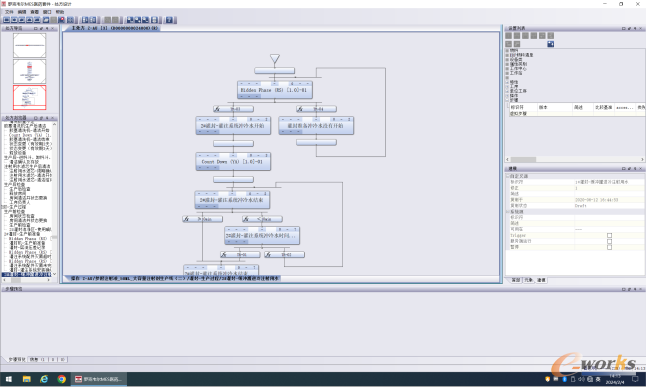
Task: Open Google Chrome from the taskbar
Action: [61, 379]
